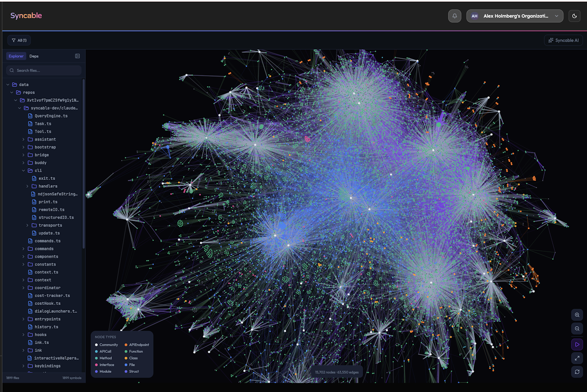
Task: Expand graph to fullscreen view
Action: [x=577, y=358]
